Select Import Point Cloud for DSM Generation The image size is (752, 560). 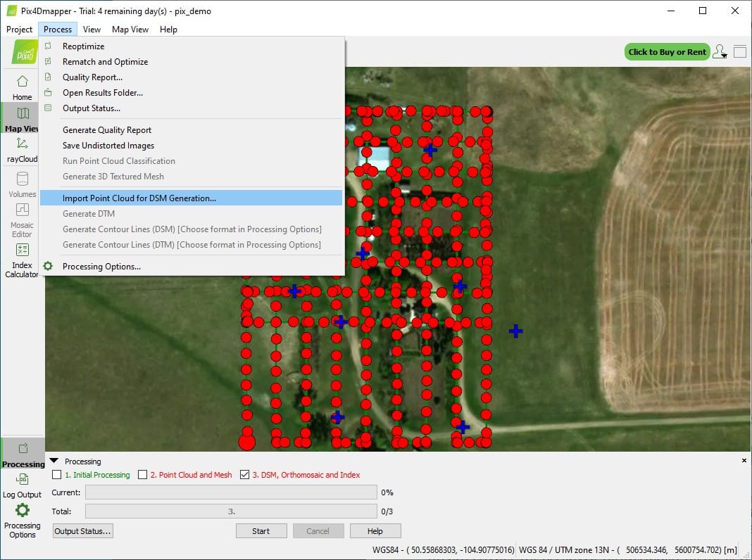pyautogui.click(x=191, y=198)
